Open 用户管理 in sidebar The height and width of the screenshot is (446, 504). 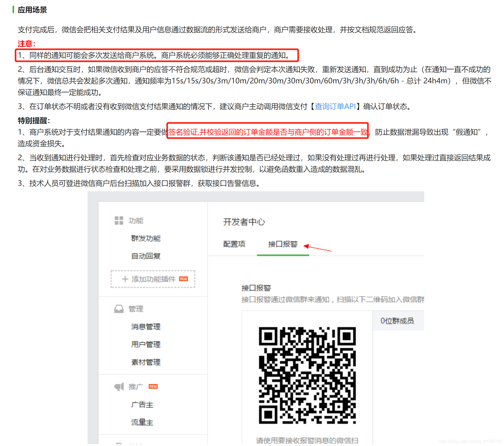click(x=146, y=344)
